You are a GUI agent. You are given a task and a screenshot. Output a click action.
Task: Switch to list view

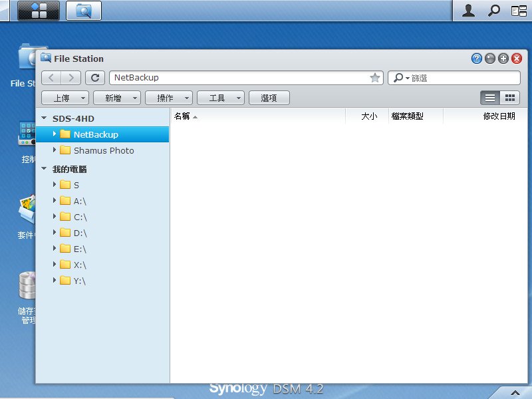tap(490, 98)
